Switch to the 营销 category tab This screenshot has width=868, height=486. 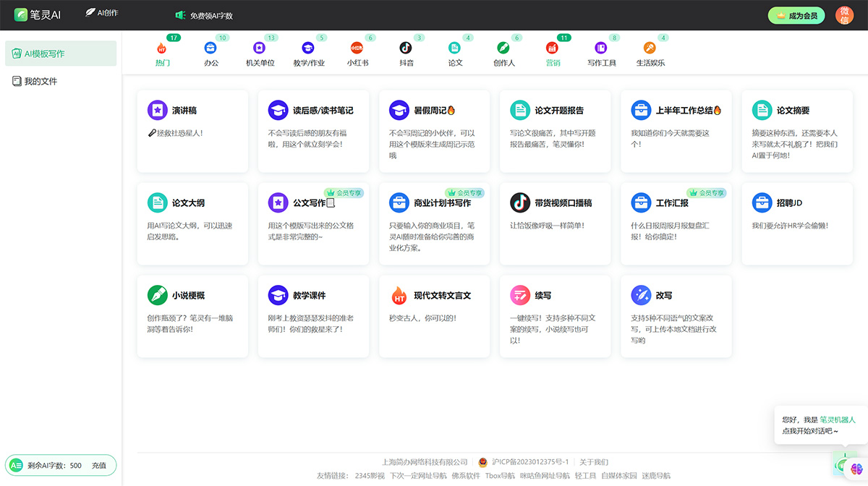tap(551, 49)
